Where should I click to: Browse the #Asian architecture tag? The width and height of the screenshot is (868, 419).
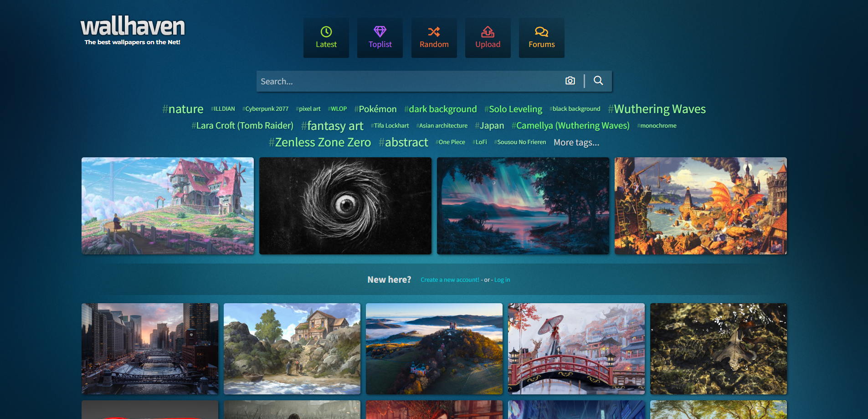tap(442, 125)
